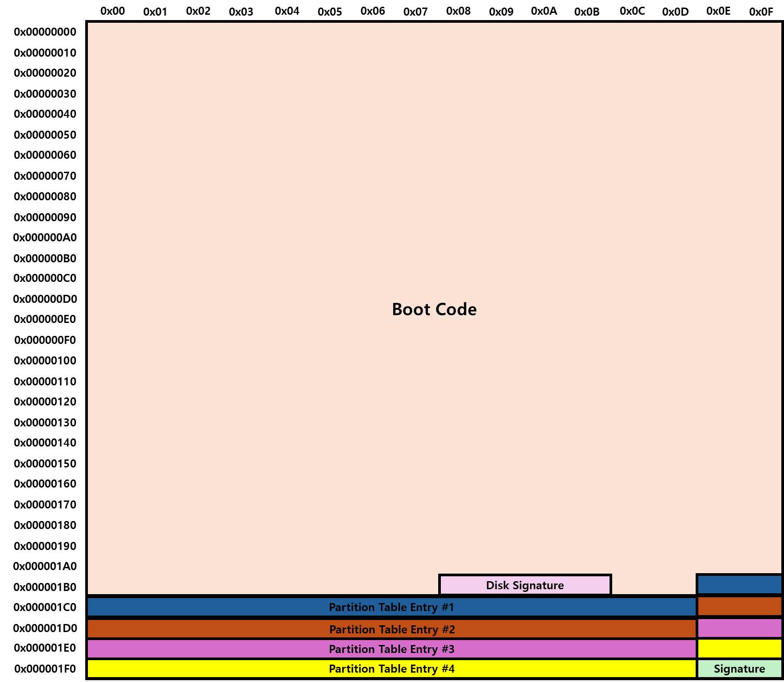Click the 0x00000030 row offset label
Image resolution: width=784 pixels, height=682 pixels.
45,94
